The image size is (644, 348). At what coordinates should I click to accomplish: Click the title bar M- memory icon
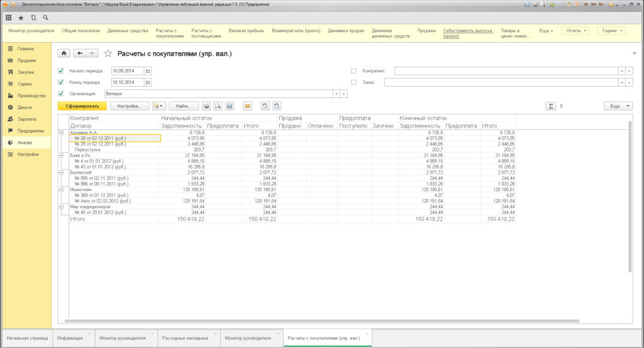[602, 4]
